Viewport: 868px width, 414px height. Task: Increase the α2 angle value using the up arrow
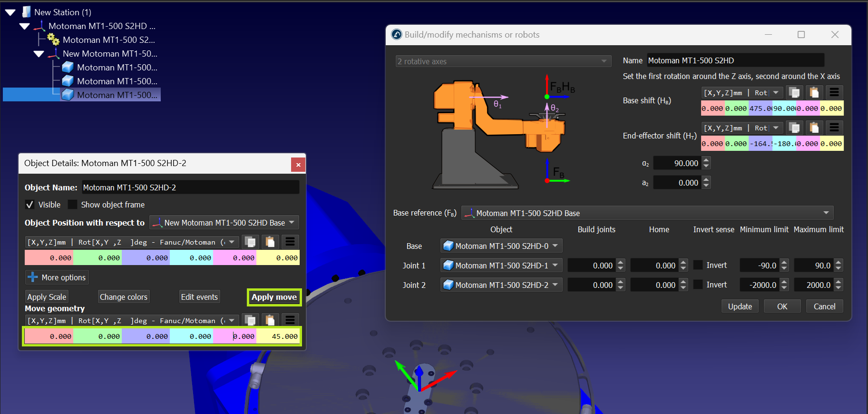pyautogui.click(x=706, y=160)
